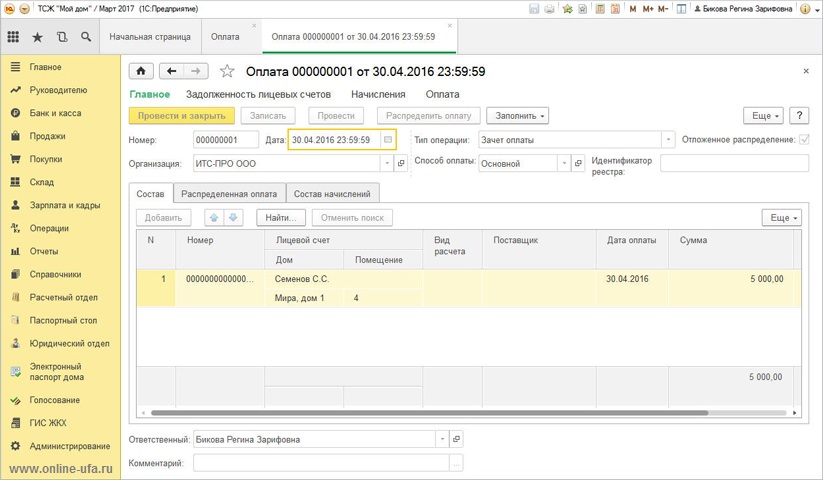Open Распределенная оплата tab
823x480 pixels.
pyautogui.click(x=229, y=194)
